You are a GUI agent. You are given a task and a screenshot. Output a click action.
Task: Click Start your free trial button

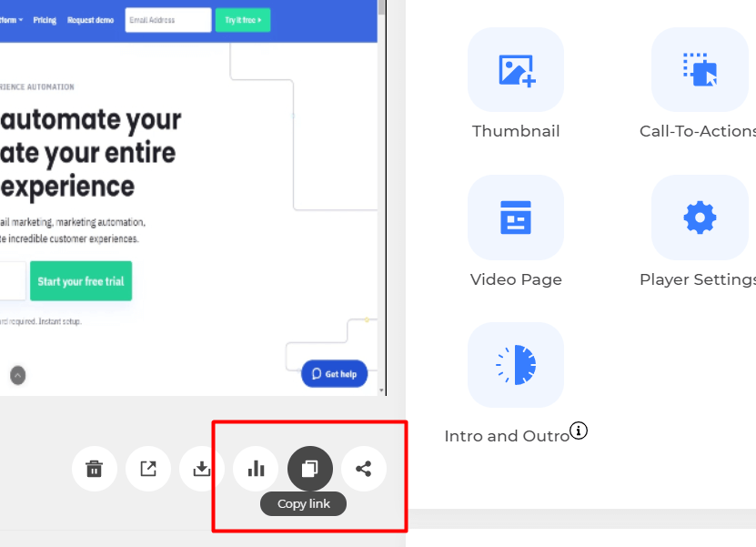pyautogui.click(x=81, y=281)
